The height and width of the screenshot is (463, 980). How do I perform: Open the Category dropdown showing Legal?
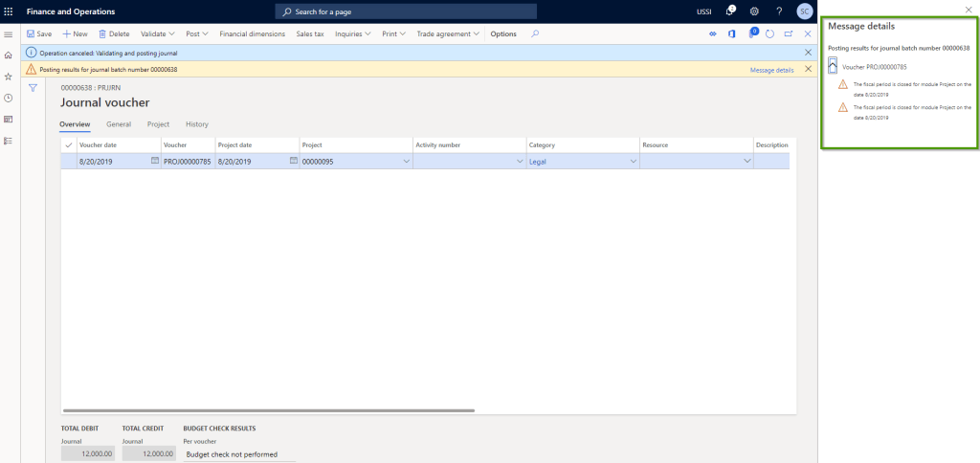click(x=633, y=162)
